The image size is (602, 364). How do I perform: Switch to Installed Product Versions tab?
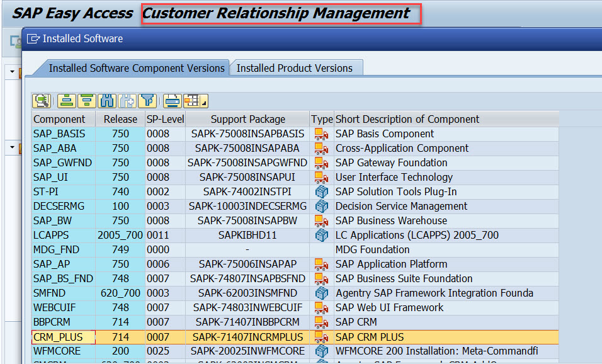tap(296, 67)
